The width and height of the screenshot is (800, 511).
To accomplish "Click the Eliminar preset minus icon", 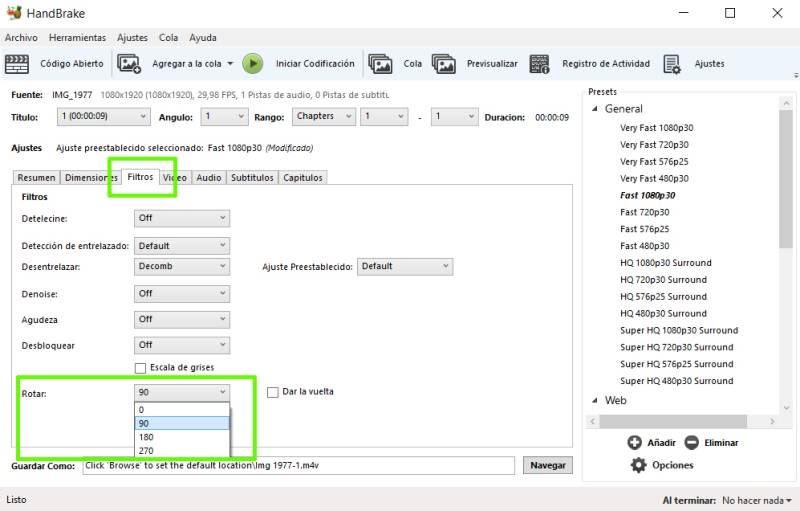I will (x=691, y=443).
